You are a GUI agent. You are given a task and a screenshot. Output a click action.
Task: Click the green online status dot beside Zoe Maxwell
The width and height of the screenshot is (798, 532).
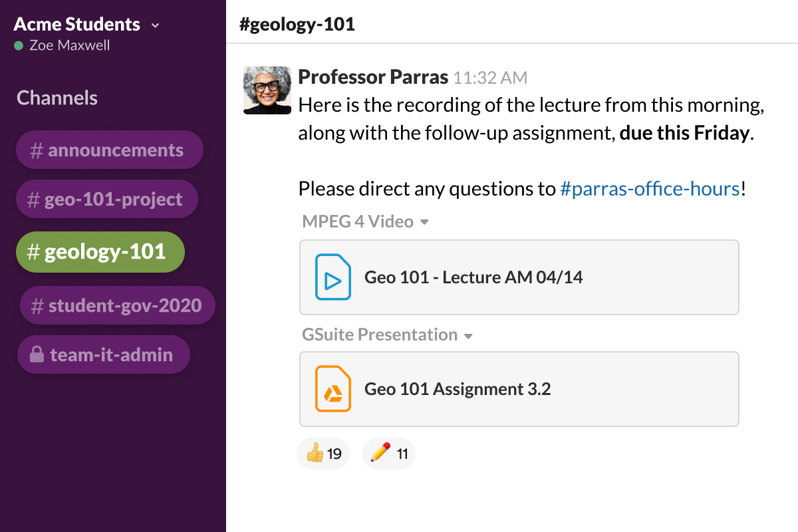tap(17, 45)
